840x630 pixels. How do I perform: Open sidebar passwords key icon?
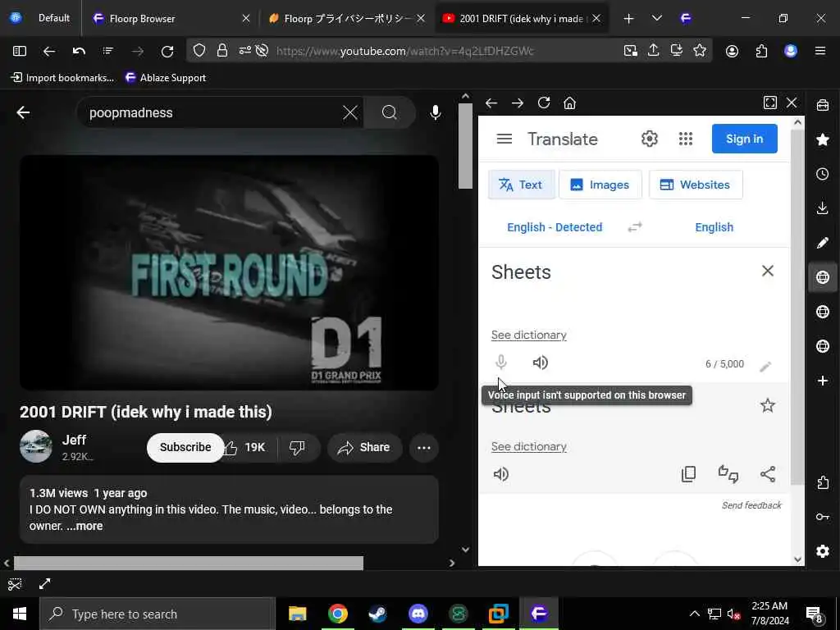[822, 517]
